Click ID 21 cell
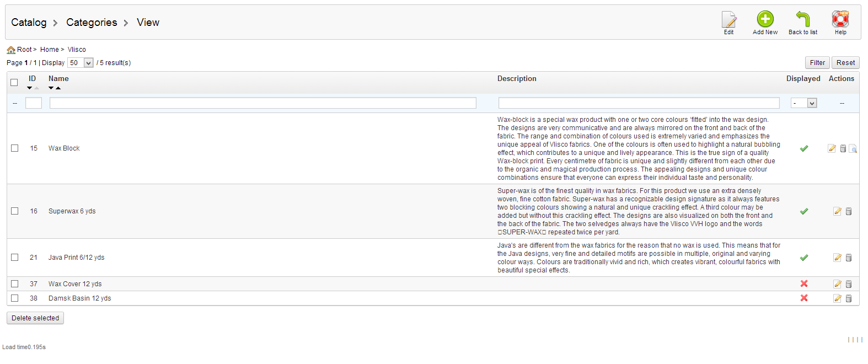The width and height of the screenshot is (868, 364). (x=34, y=258)
